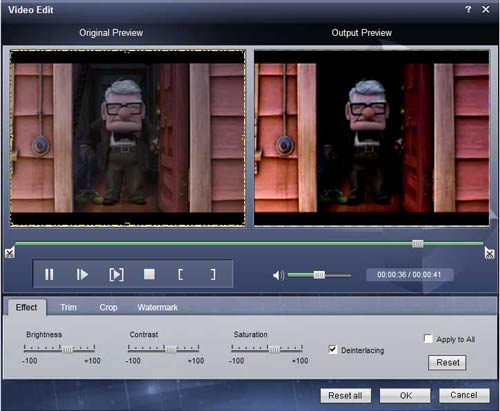This screenshot has height=411, width=500.
Task: Click the Saturation slider handle
Action: point(274,349)
